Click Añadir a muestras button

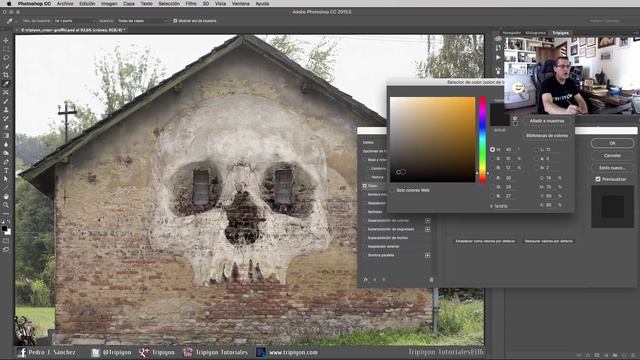coord(547,121)
